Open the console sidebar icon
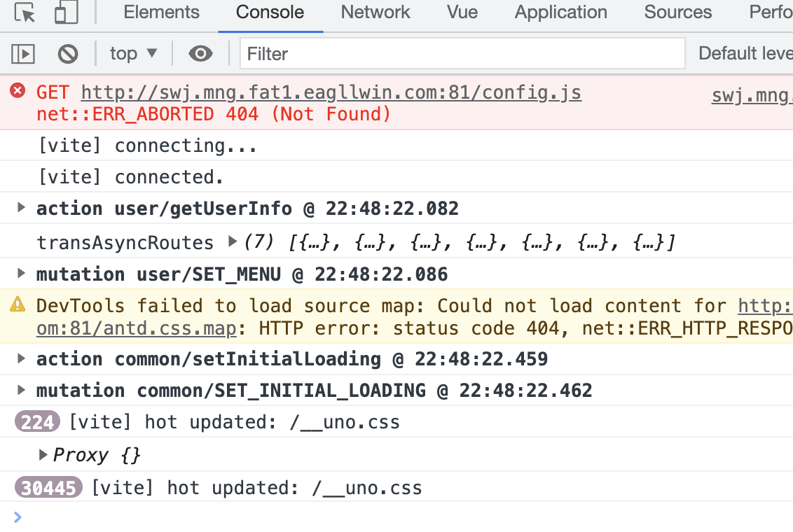 22,53
